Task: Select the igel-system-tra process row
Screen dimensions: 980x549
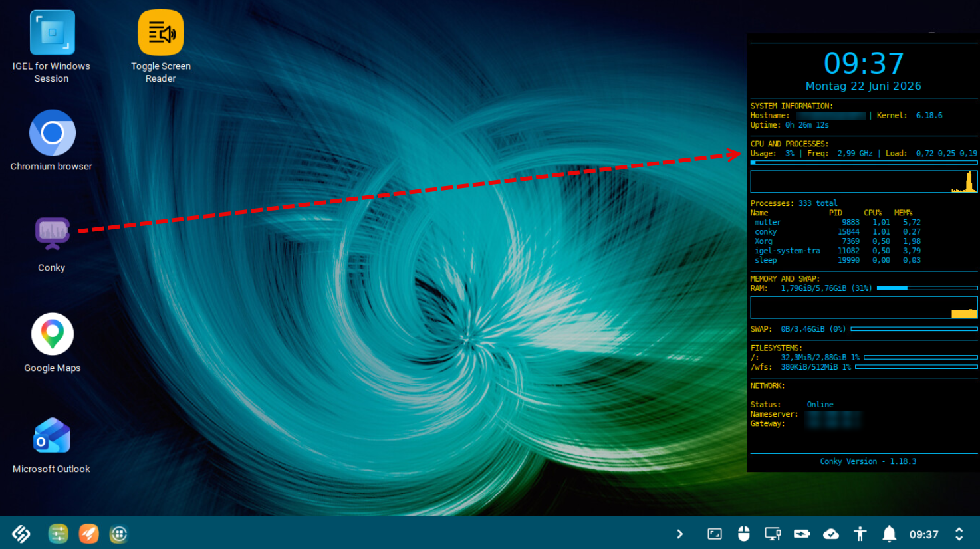Action: (838, 251)
